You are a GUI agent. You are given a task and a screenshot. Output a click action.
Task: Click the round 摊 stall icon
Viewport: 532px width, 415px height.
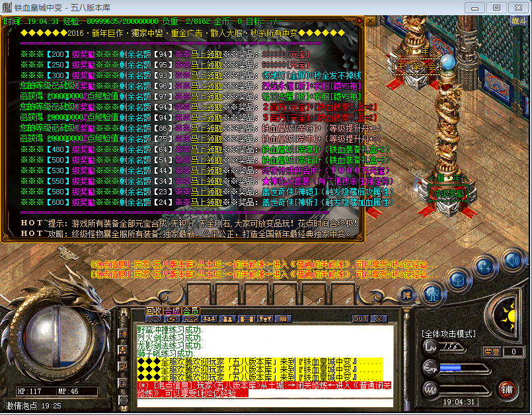408,294
